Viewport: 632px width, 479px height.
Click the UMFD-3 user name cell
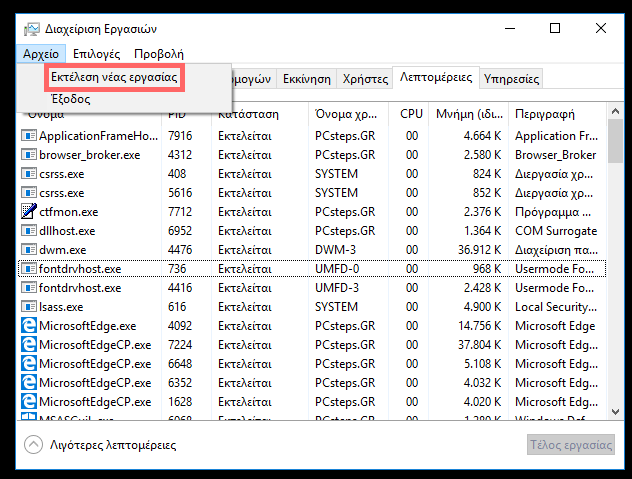337,287
